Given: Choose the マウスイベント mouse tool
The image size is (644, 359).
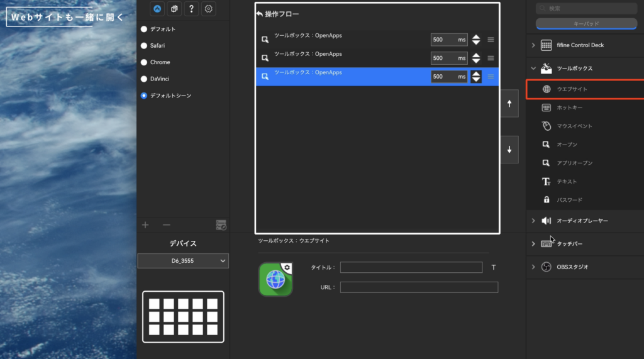Looking at the screenshot, I should tap(574, 126).
